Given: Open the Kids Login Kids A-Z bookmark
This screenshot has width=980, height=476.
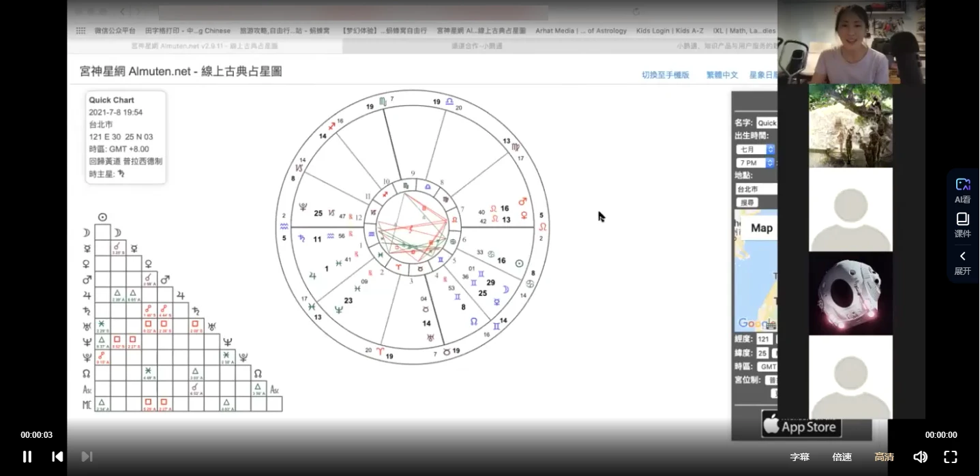Looking at the screenshot, I should click(x=670, y=31).
